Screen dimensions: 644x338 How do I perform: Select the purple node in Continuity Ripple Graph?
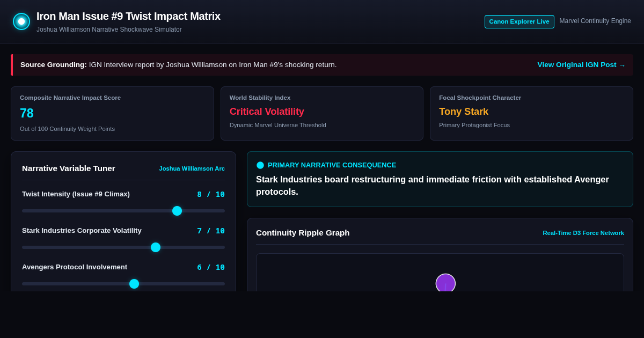[445, 283]
